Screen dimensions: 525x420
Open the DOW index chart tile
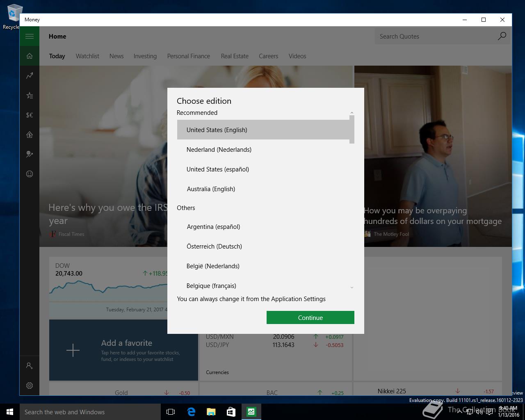[x=108, y=288]
